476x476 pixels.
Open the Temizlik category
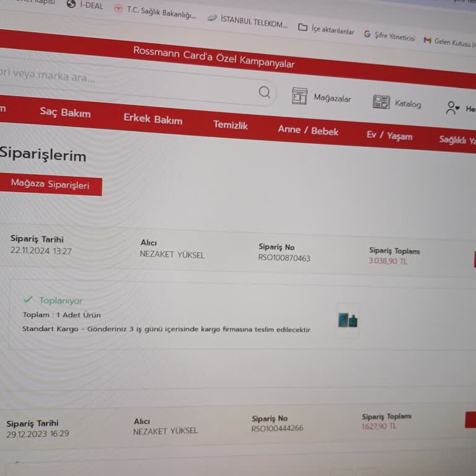(x=231, y=125)
